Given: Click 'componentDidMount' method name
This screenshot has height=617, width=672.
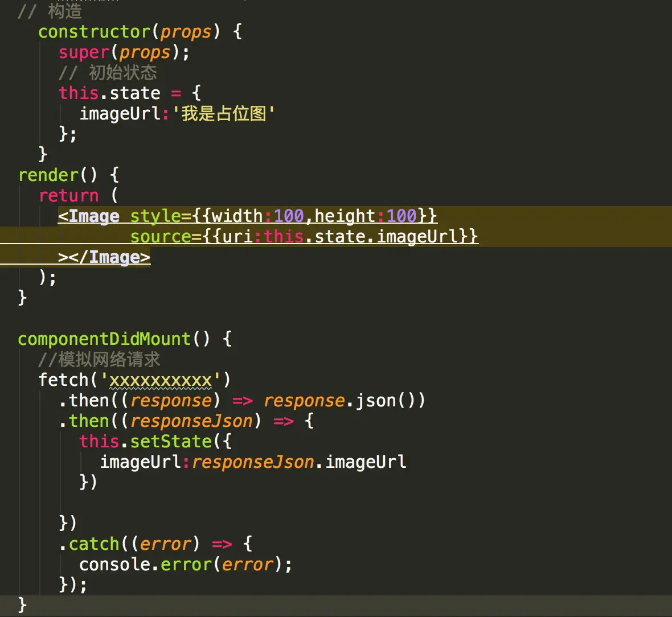Looking at the screenshot, I should [x=104, y=339].
